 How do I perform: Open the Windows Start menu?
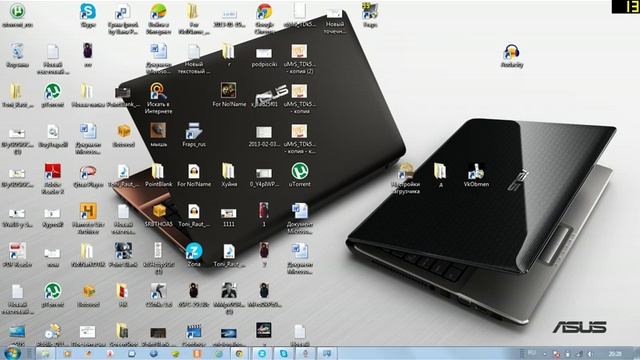[12, 353]
